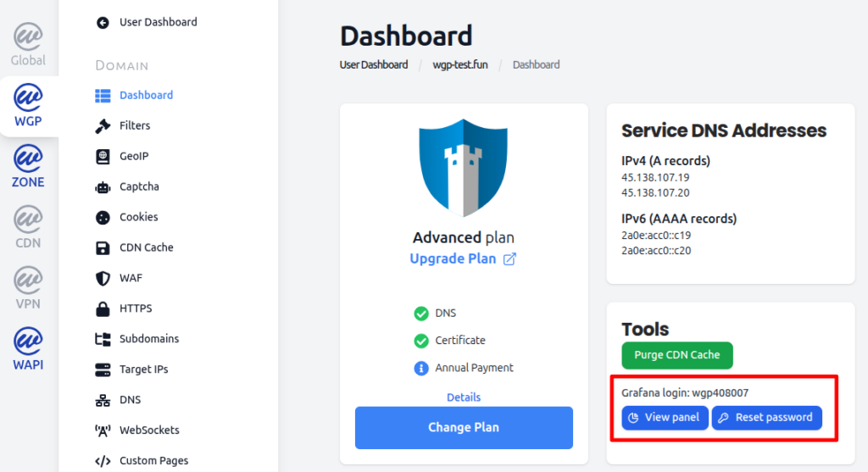868x472 pixels.
Task: Click the Filters gavel icon
Action: (x=103, y=126)
